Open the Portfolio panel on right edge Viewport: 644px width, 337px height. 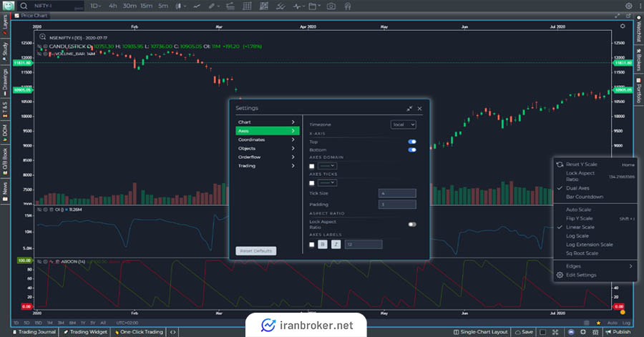pyautogui.click(x=639, y=90)
